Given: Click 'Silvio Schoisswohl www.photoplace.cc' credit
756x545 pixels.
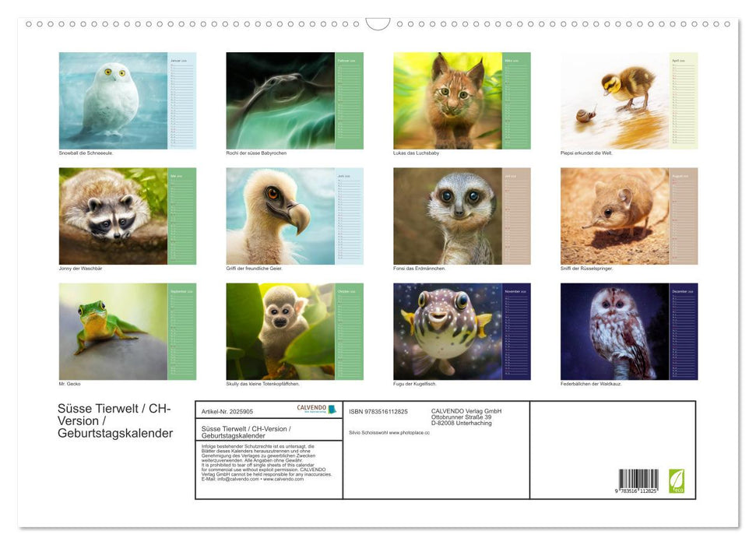Looking at the screenshot, I should coord(389,433).
